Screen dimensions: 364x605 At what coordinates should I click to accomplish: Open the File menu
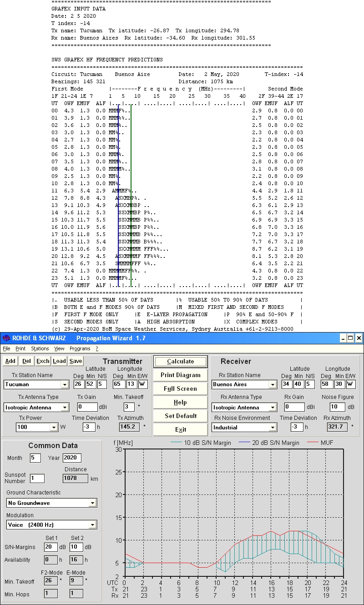[x=6, y=348]
